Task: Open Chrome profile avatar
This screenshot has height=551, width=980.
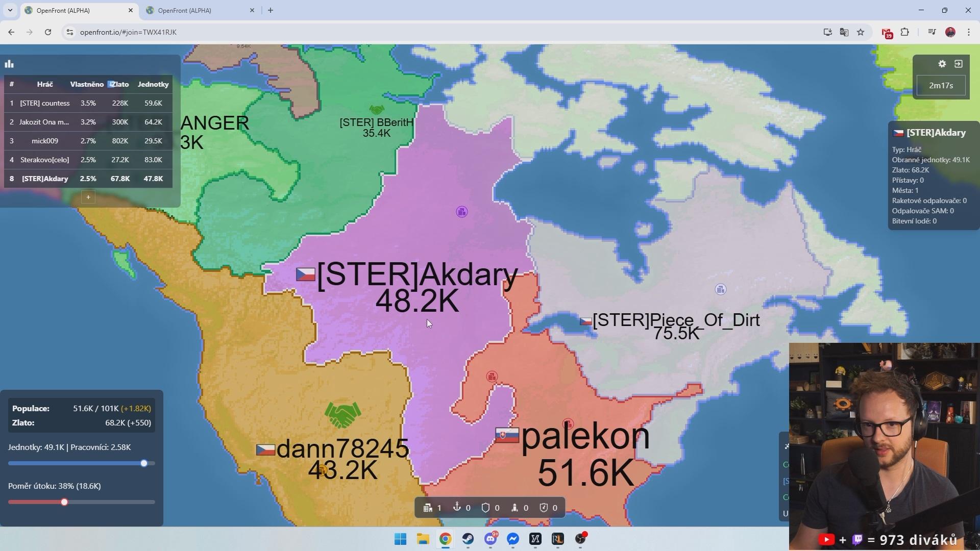Action: [x=950, y=32]
